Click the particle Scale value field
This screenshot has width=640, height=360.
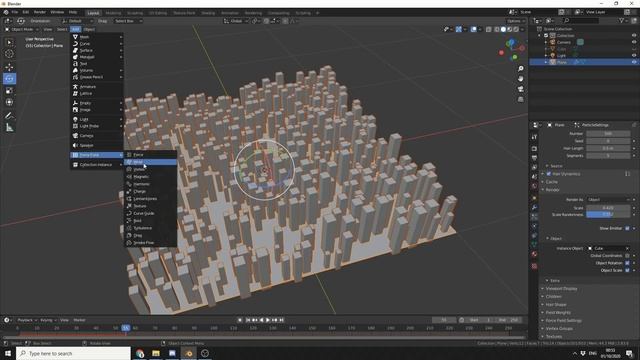point(608,208)
